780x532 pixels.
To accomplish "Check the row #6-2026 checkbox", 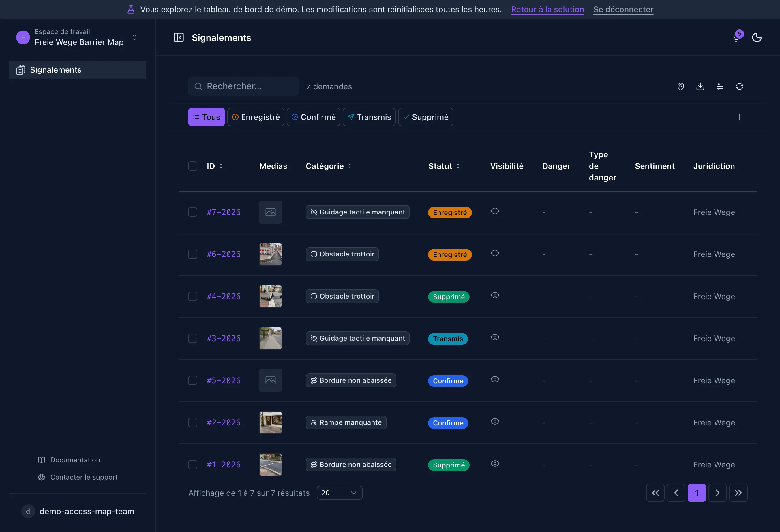I will 193,254.
